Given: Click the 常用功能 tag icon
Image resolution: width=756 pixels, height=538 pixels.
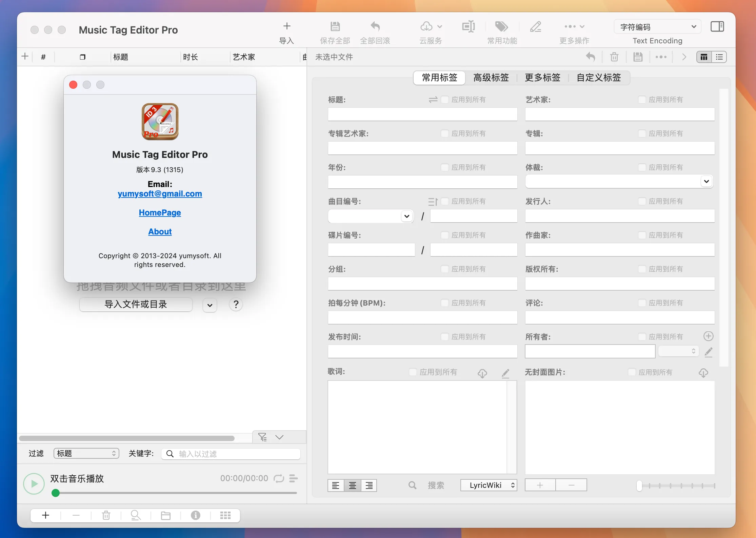Looking at the screenshot, I should (502, 26).
